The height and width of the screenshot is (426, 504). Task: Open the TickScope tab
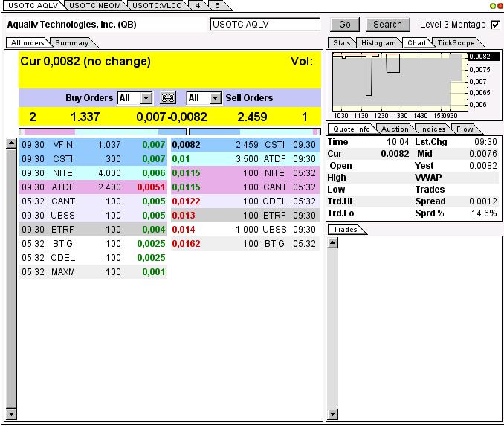coord(456,43)
